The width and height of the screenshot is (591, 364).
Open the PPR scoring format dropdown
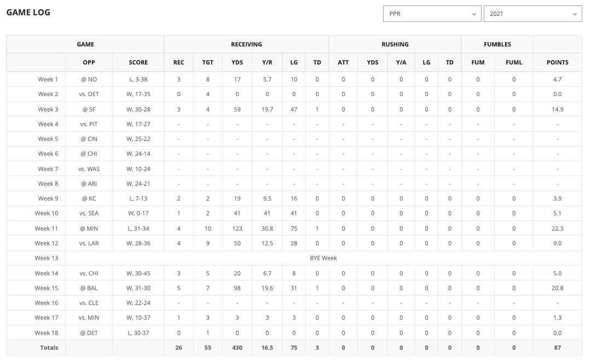(x=432, y=14)
